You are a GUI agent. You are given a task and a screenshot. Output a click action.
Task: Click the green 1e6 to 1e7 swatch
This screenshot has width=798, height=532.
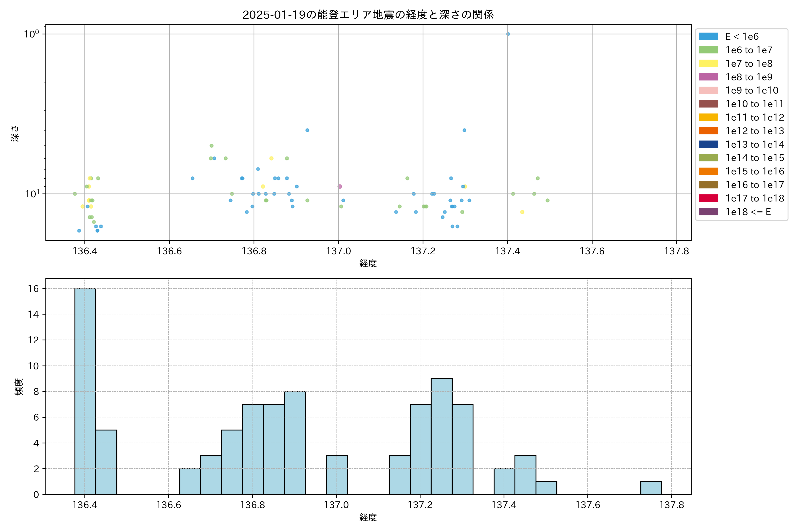[708, 50]
